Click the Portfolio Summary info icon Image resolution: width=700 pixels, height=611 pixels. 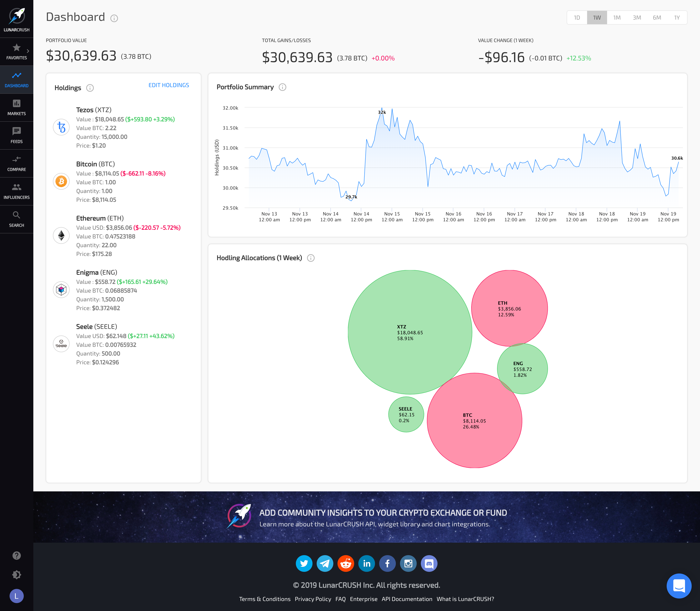pos(282,87)
